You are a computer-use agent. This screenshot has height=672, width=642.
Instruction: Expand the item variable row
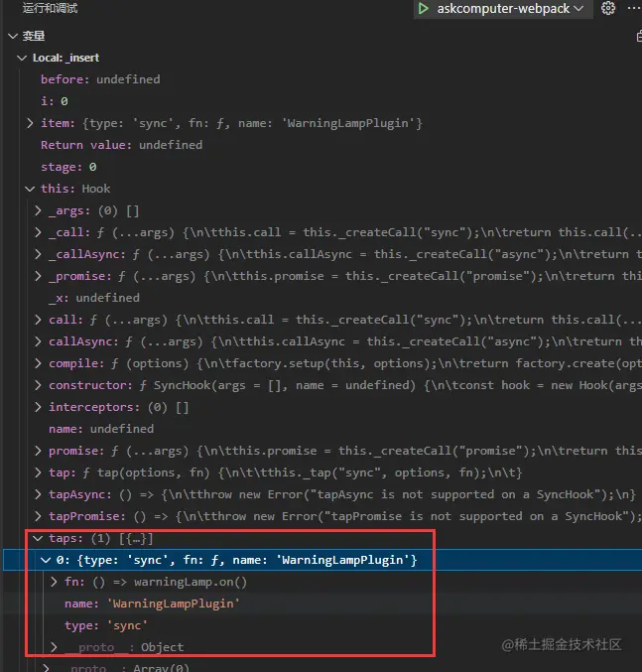30,123
